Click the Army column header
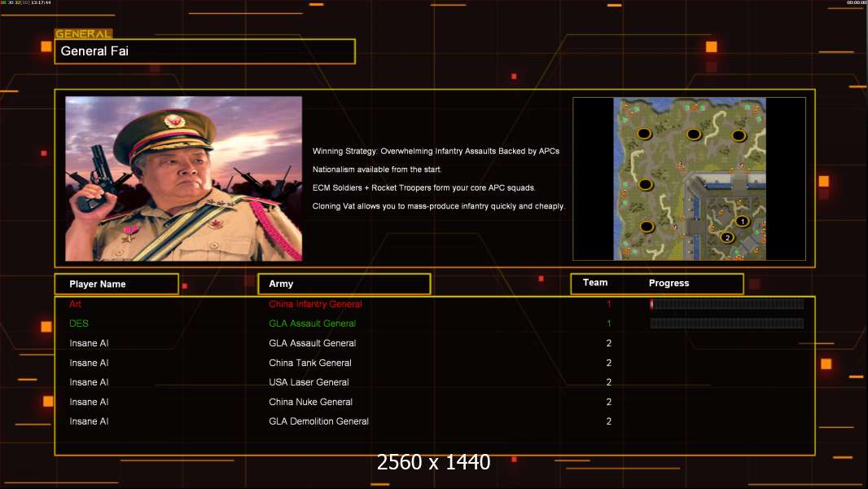This screenshot has width=868, height=489. pos(344,284)
